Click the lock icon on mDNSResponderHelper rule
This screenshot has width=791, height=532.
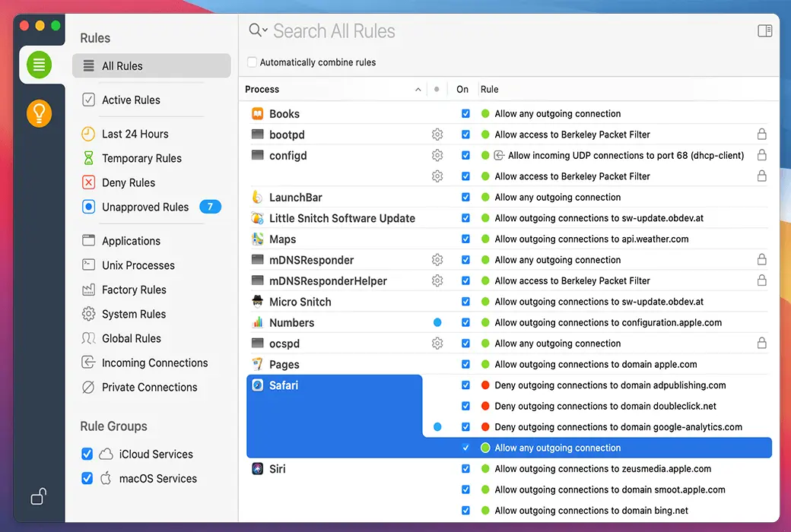(x=762, y=280)
